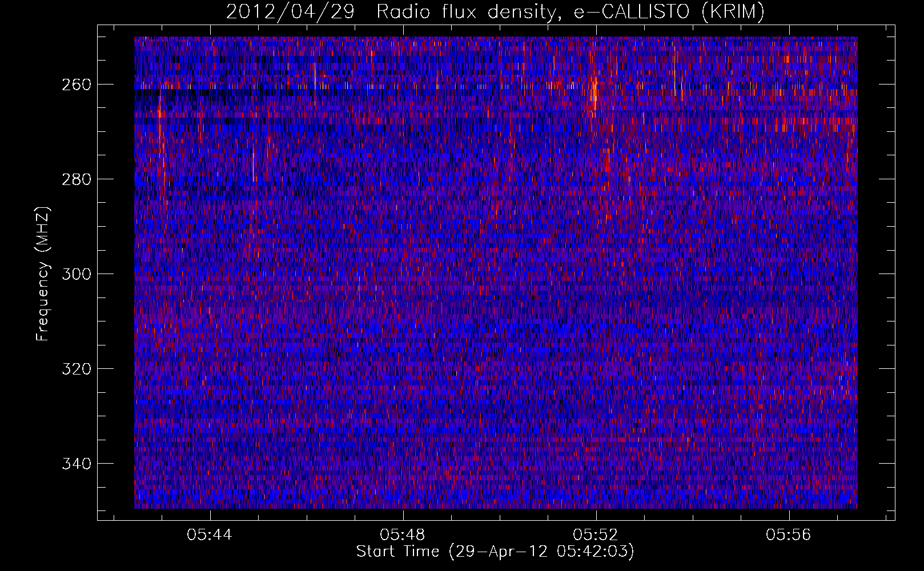Click the 'Frequency (MHZ)' axis title
The width and height of the screenshot is (924, 571).
point(43,273)
